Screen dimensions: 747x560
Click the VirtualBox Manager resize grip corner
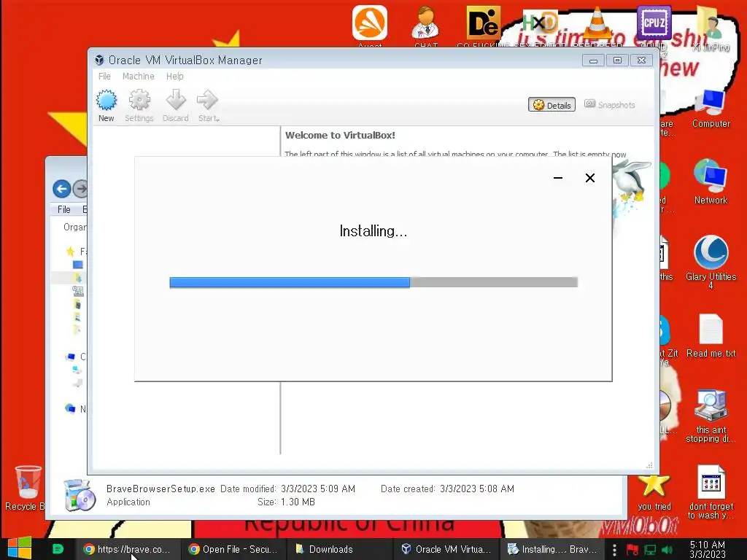[649, 465]
